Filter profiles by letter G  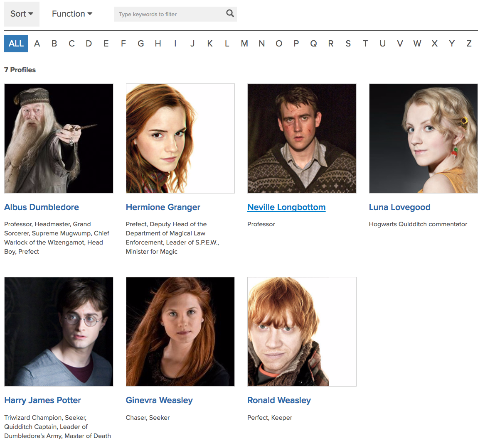pyautogui.click(x=141, y=44)
